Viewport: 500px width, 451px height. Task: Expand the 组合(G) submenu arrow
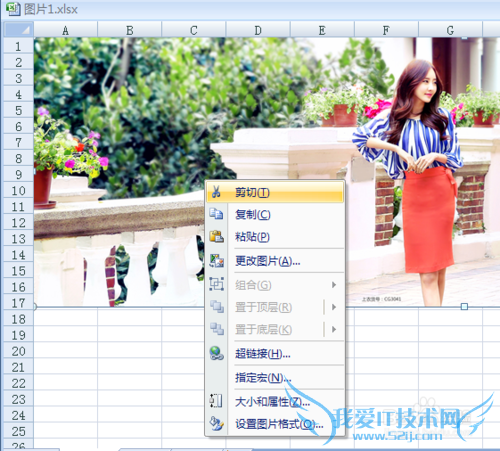coord(334,285)
